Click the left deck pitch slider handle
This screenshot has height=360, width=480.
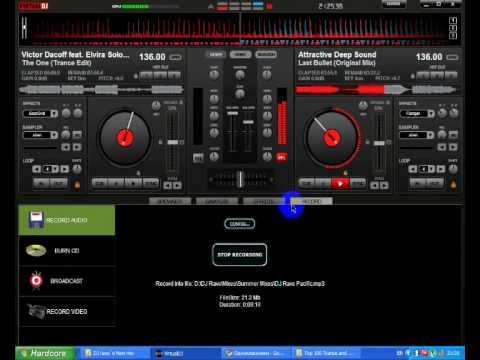[x=173, y=142]
